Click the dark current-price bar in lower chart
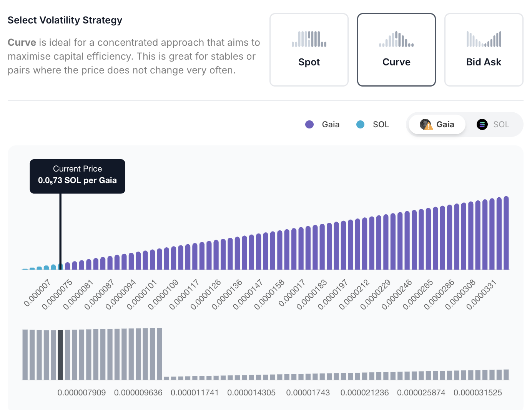 pos(60,354)
